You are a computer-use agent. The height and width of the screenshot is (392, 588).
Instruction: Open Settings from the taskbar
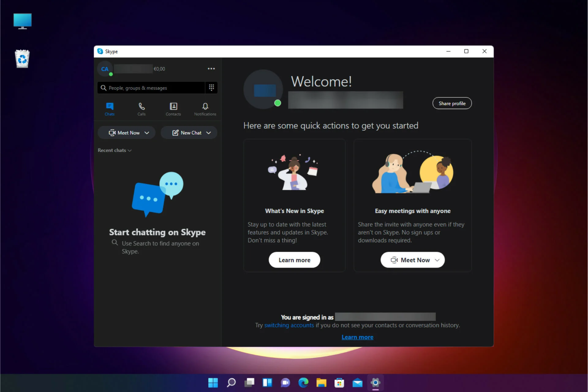coord(375,383)
